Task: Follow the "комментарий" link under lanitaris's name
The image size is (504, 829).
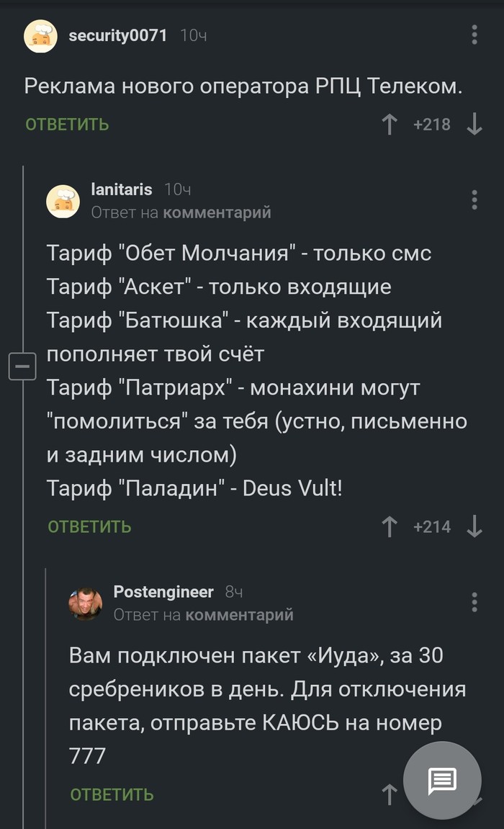Action: point(217,212)
